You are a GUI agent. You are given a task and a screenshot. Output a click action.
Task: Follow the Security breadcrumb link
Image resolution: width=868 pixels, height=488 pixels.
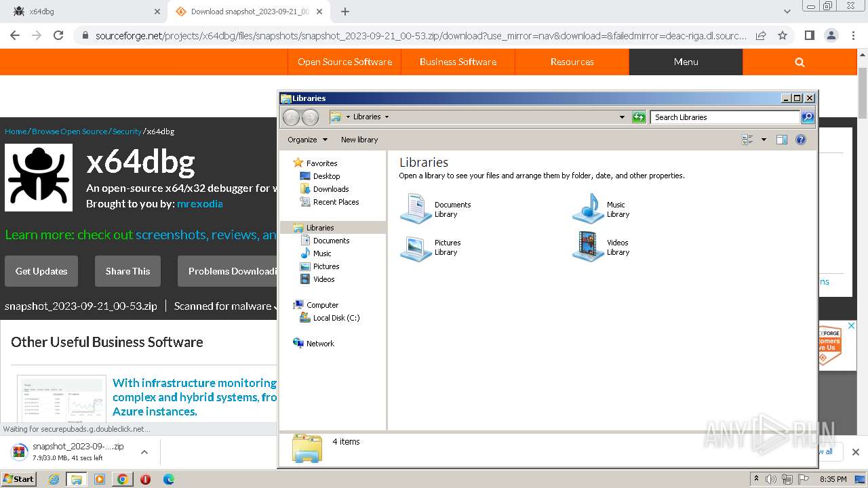click(x=127, y=131)
